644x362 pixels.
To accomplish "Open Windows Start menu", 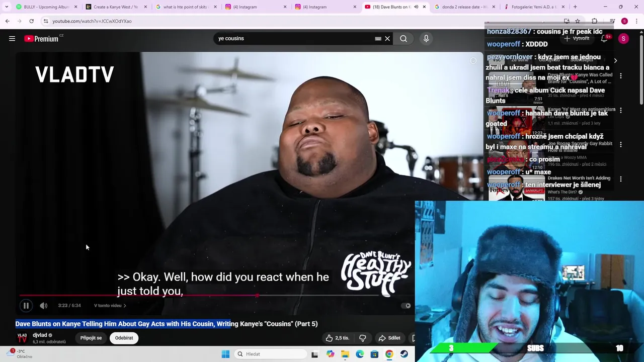I will (x=225, y=354).
